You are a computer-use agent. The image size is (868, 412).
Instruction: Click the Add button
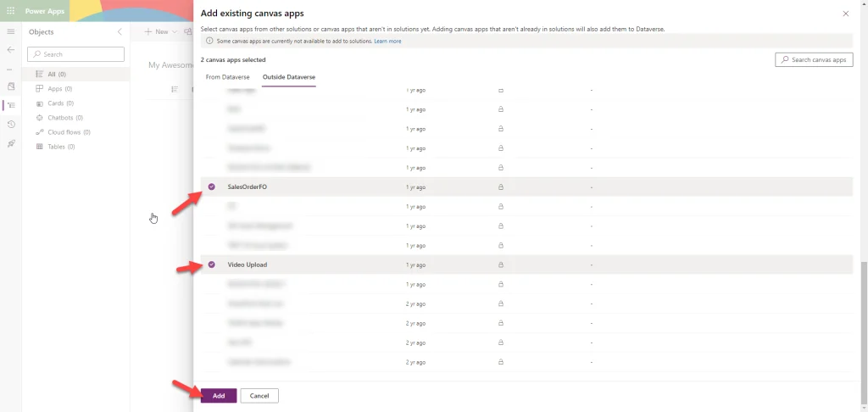[x=219, y=395]
